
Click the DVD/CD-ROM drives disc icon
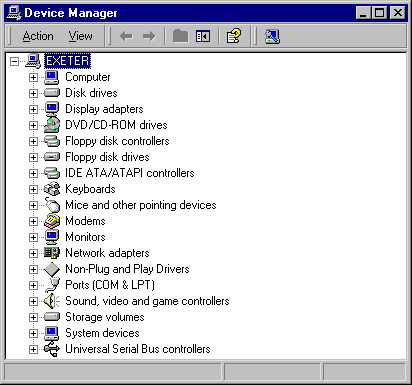52,125
